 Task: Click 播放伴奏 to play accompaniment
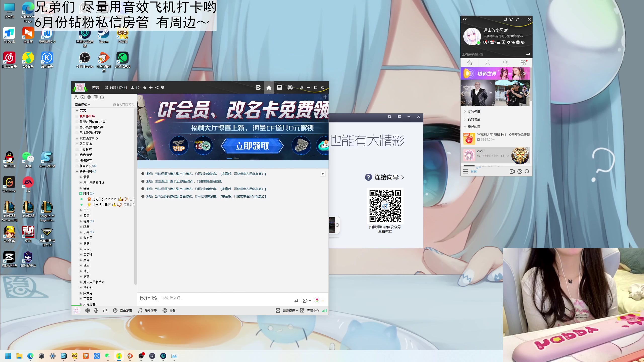(147, 310)
